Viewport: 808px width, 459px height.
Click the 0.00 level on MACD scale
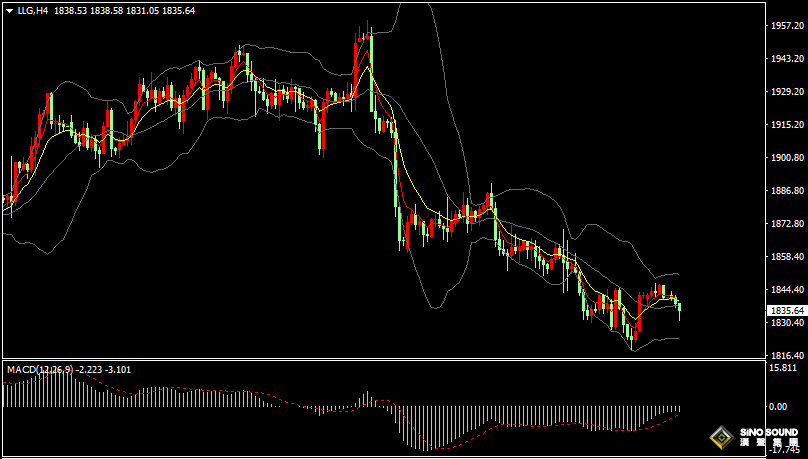pyautogui.click(x=778, y=406)
